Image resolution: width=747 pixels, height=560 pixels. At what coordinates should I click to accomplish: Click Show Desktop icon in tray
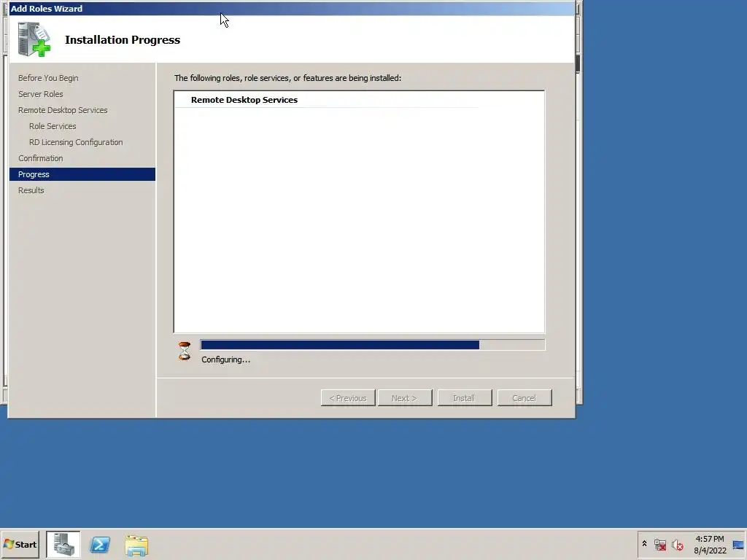[738, 544]
